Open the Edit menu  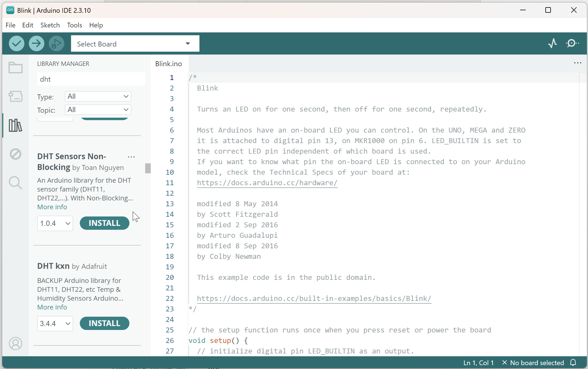coord(28,25)
